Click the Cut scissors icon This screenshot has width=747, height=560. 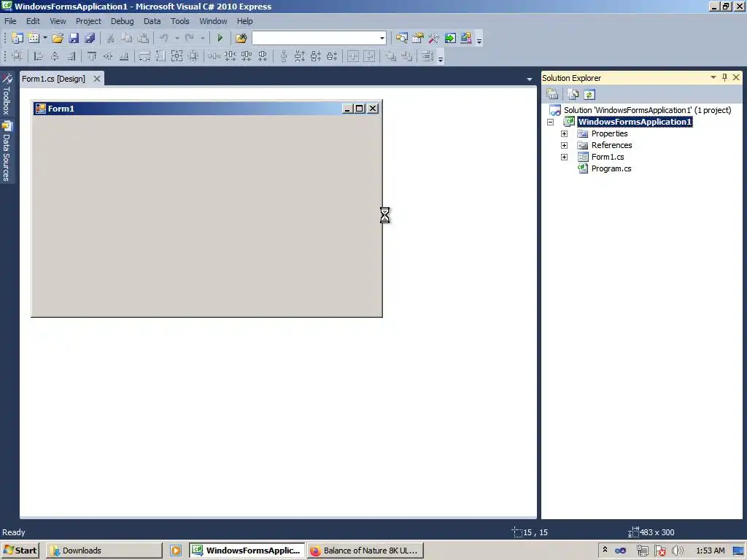(111, 38)
